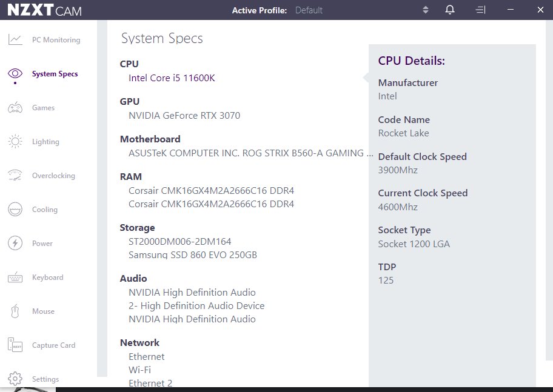
Task: Open the Power section label
Action: click(x=42, y=243)
